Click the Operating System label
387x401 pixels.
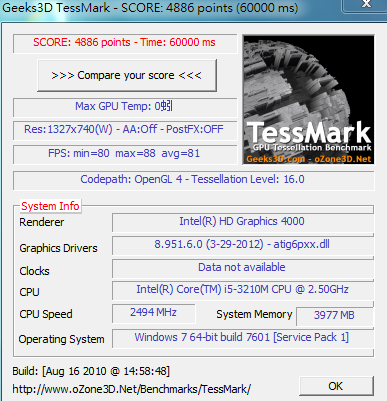point(61,339)
